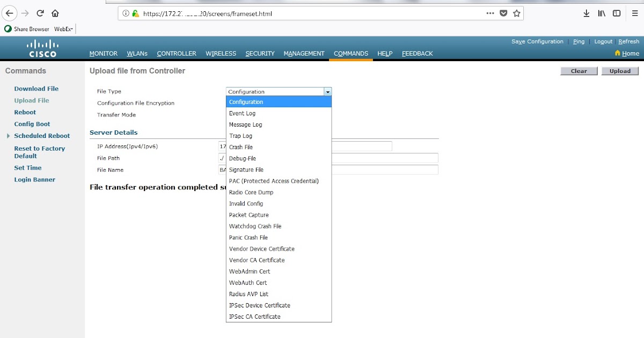Select Trap Log from the File Type list

point(241,136)
